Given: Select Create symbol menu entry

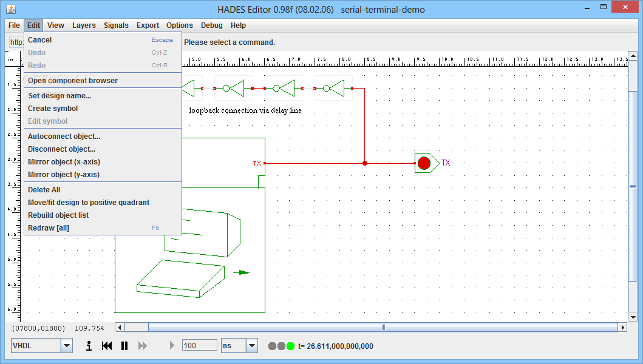Looking at the screenshot, I should 103,108.
